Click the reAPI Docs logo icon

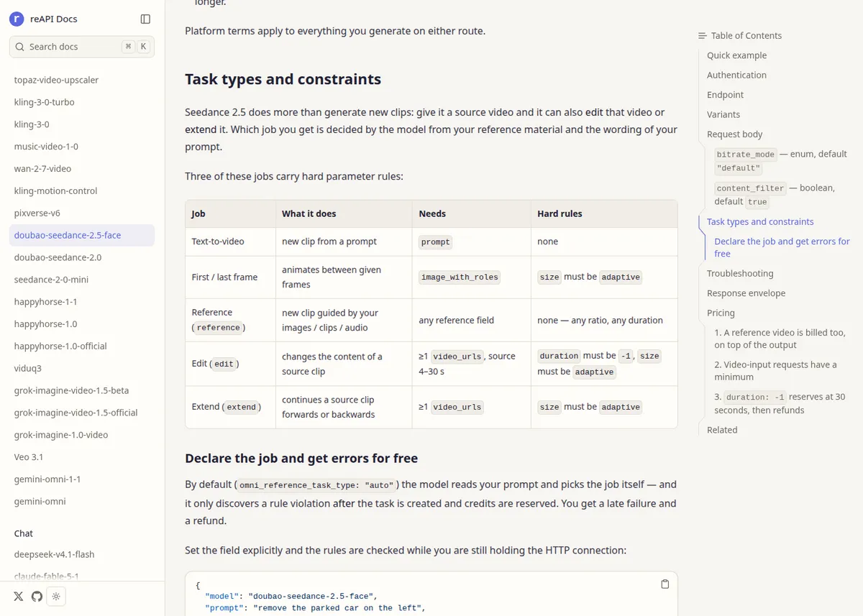[x=17, y=19]
